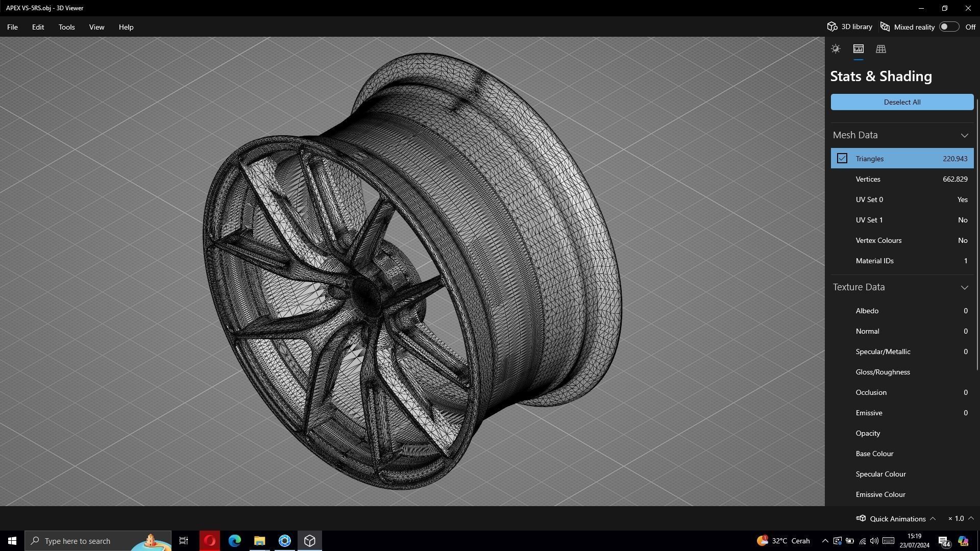Open the Copilot icon in taskbar

(x=963, y=541)
